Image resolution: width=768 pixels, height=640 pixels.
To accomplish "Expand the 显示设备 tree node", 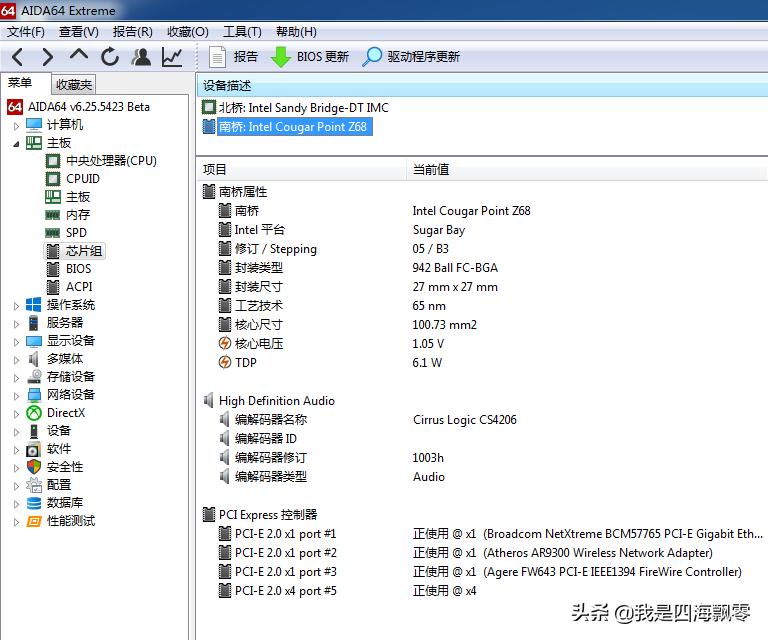I will tap(16, 342).
